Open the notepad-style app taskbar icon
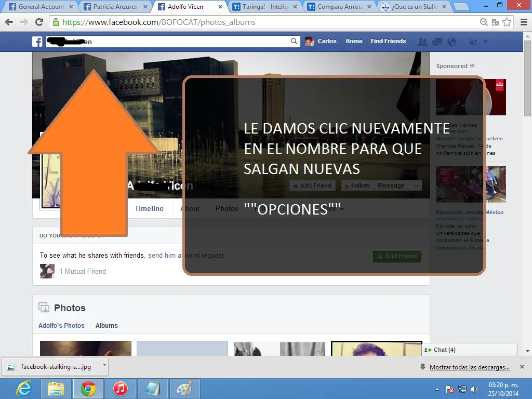The image size is (532, 399). click(153, 389)
